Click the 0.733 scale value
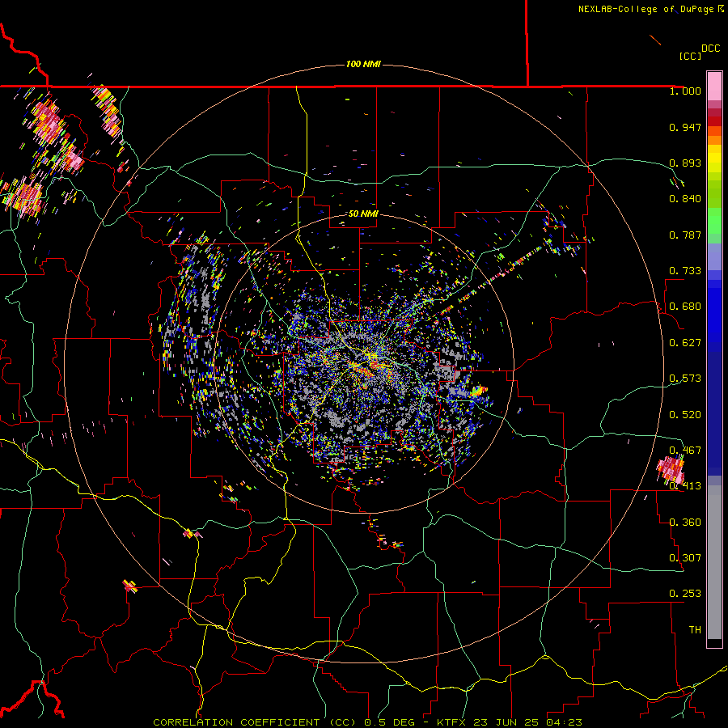This screenshot has width=728, height=728. [x=685, y=271]
